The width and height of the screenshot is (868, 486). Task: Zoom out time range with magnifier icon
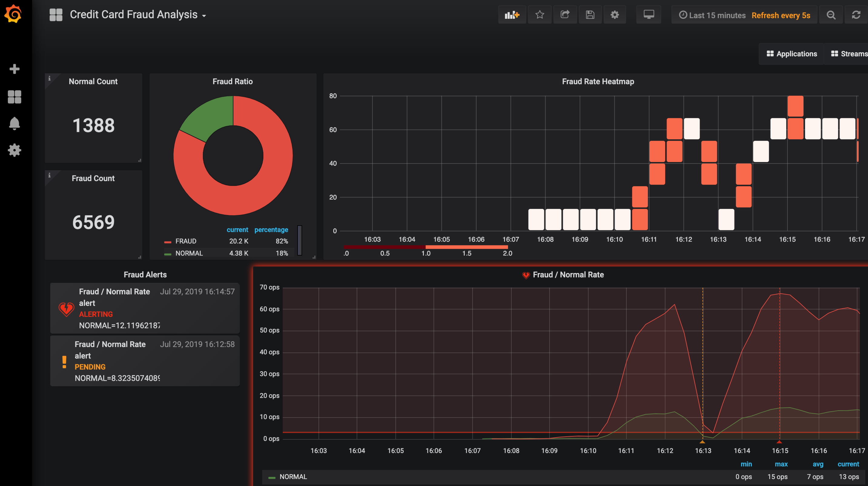(831, 15)
